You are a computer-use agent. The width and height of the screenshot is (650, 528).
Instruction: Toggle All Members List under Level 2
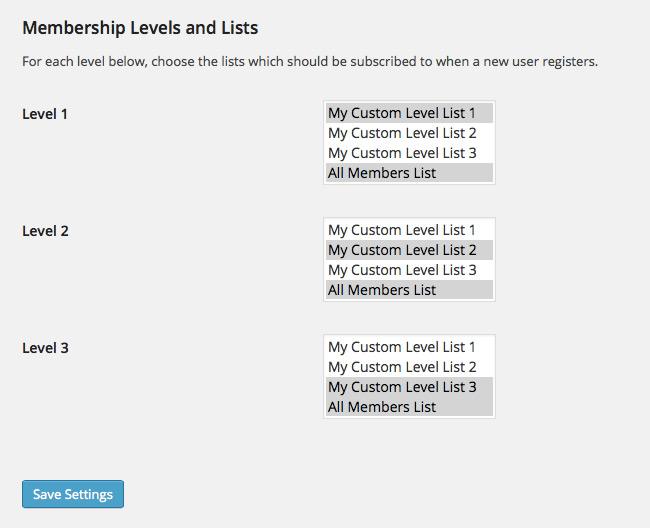tap(409, 290)
